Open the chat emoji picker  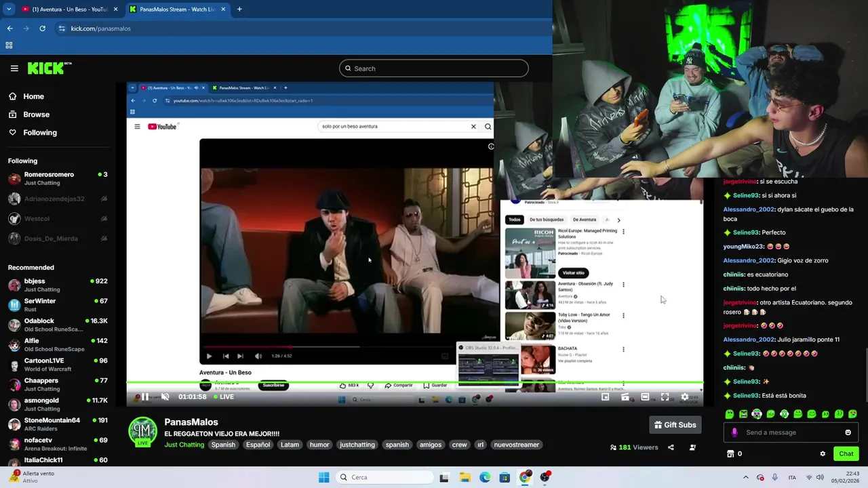coord(848,432)
